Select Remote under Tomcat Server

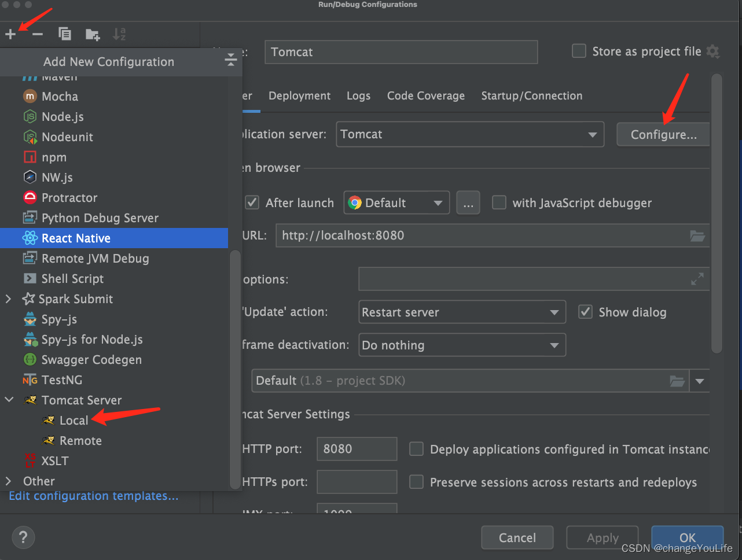click(80, 441)
